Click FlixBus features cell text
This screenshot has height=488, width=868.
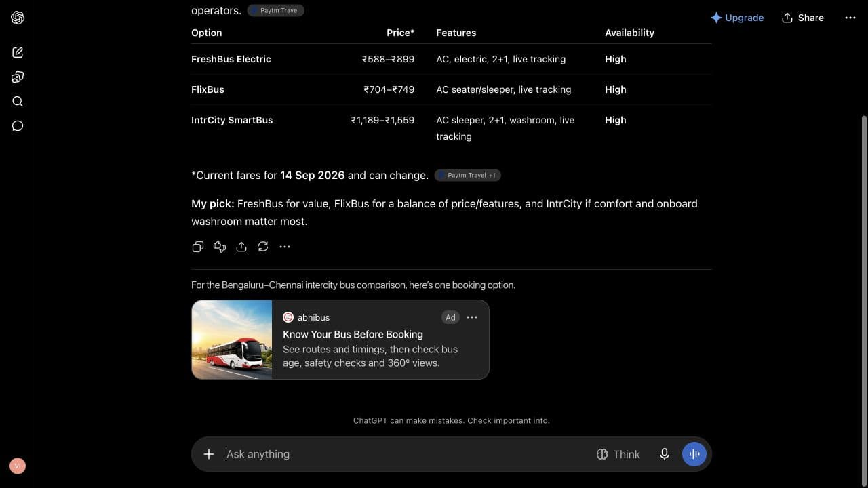(504, 89)
